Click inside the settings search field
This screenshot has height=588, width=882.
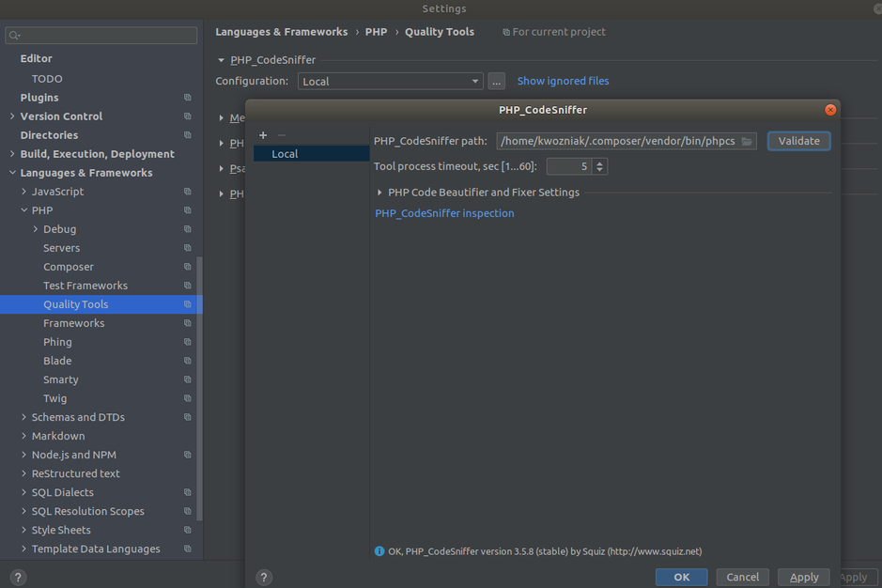tap(103, 34)
